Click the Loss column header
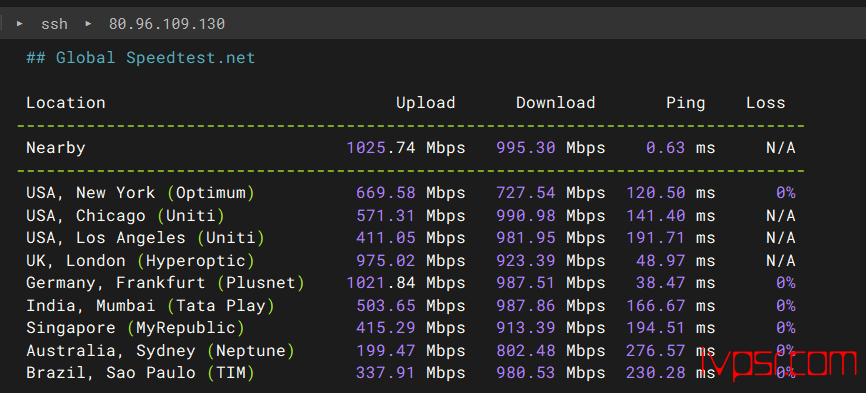 [x=765, y=103]
